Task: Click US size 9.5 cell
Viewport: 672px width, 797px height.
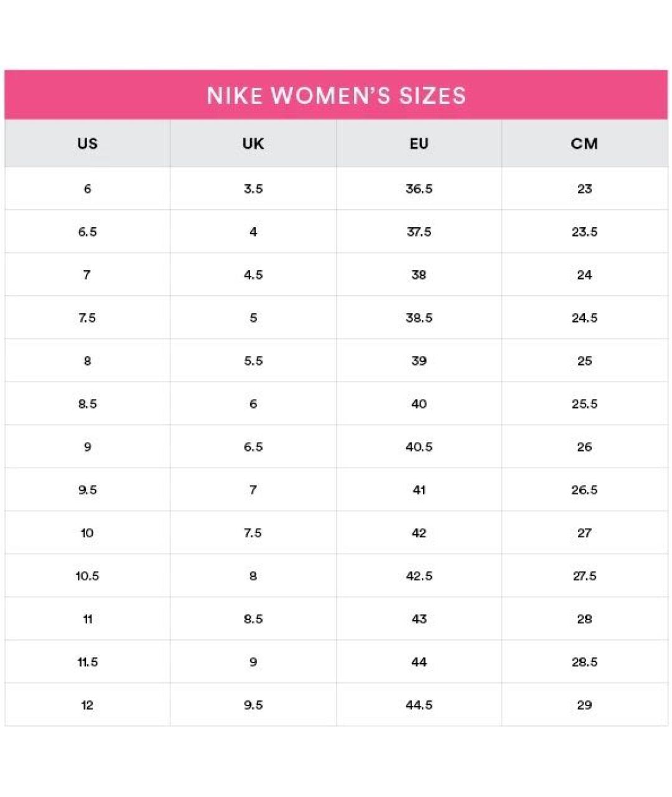Action: coord(88,489)
